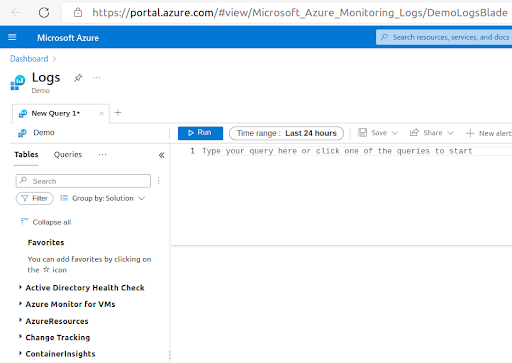
Task: Click the Run play triangle icon
Action: [x=191, y=133]
